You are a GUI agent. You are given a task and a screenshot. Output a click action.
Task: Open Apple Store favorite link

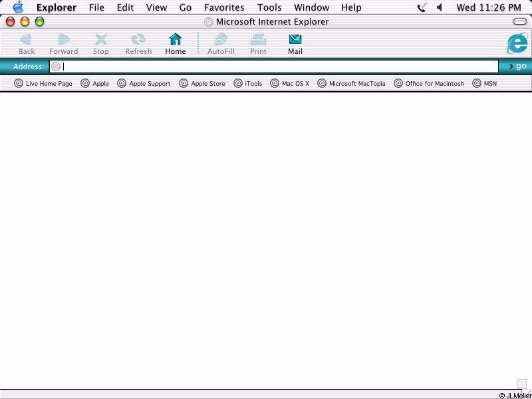tap(202, 84)
